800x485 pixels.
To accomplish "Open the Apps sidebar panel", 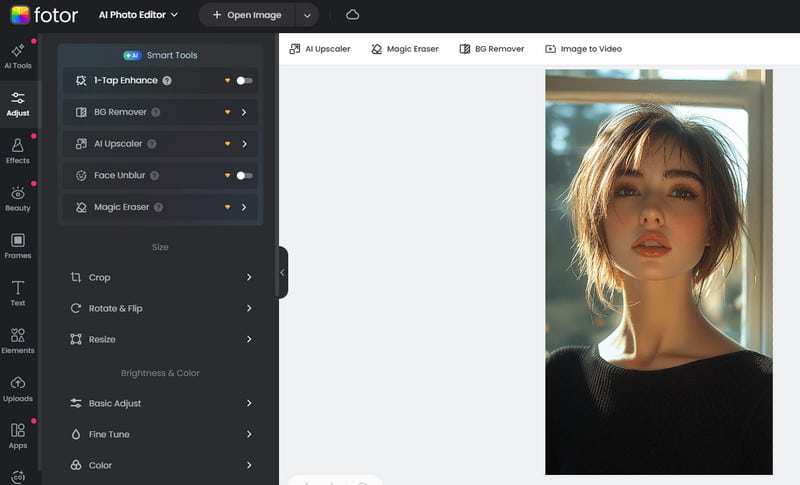I will 18,435.
